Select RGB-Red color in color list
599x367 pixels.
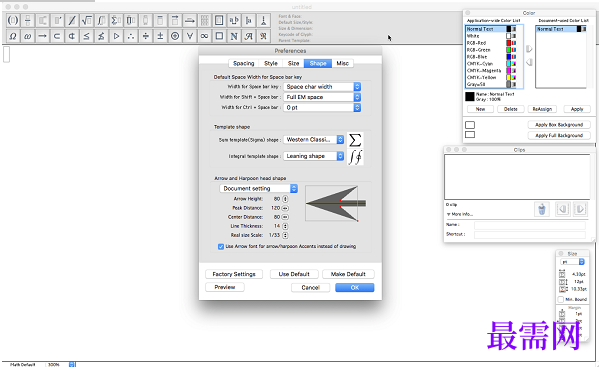point(492,43)
